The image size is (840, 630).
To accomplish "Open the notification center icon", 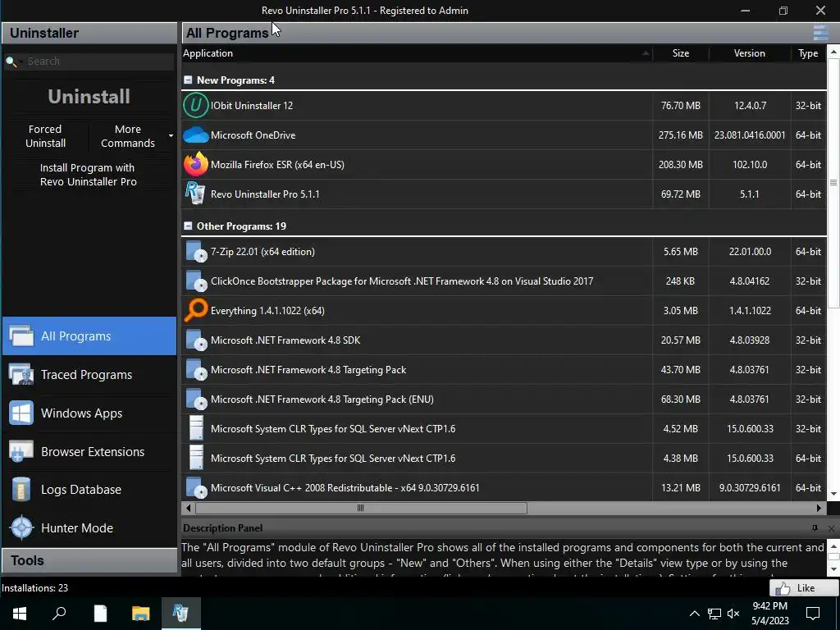I will (813, 614).
